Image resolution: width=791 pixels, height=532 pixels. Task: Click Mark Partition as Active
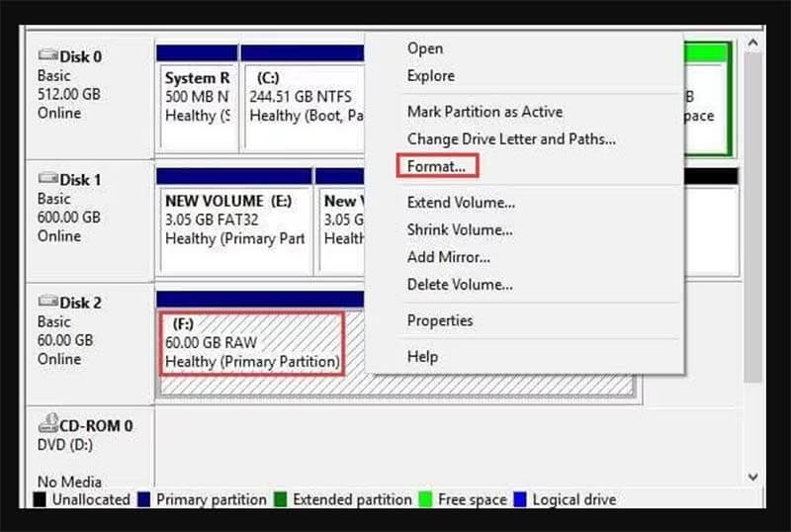pos(484,112)
